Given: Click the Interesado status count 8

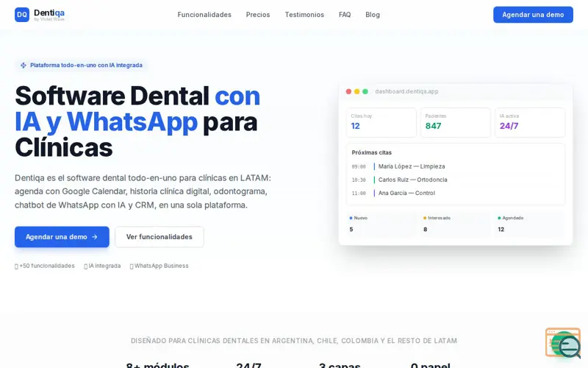Looking at the screenshot, I should pos(426,230).
